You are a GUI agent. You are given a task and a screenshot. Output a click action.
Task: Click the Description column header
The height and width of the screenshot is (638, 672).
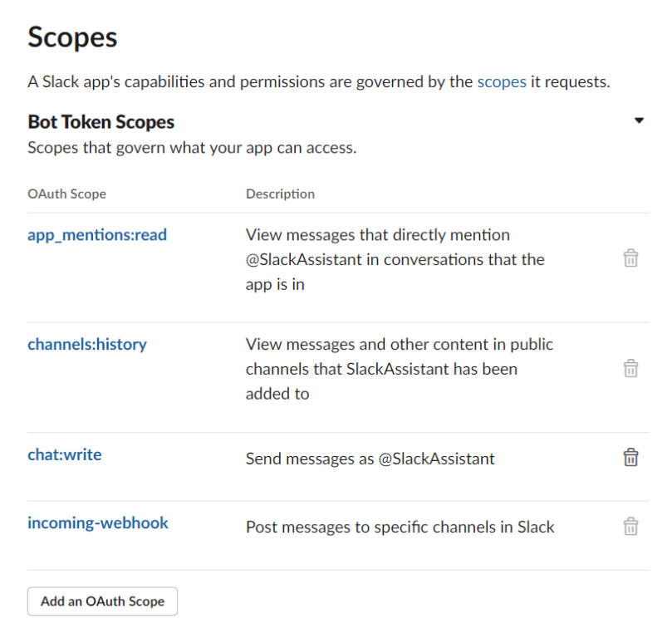point(280,194)
